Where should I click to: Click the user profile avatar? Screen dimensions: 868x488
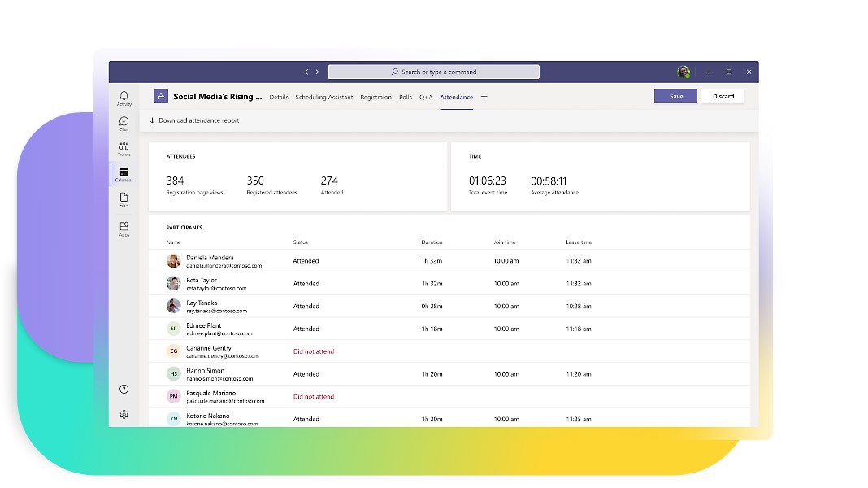click(x=684, y=72)
